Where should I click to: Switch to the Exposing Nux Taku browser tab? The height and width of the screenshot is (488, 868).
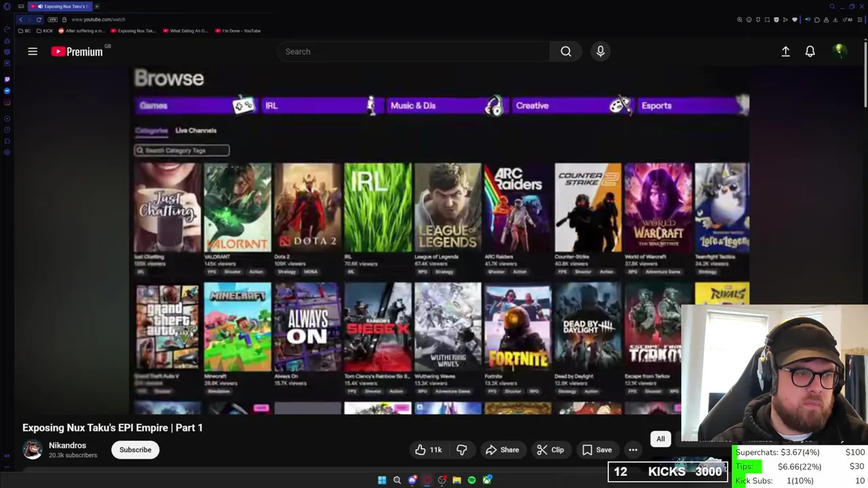(60, 6)
